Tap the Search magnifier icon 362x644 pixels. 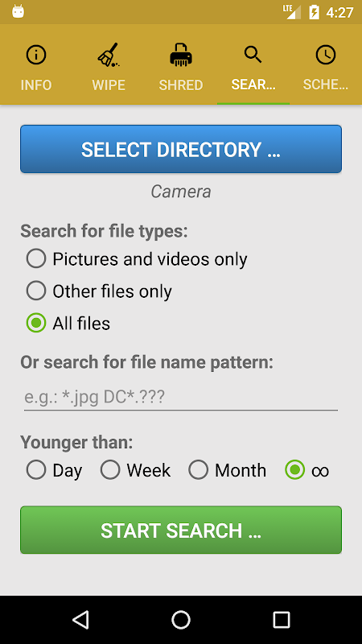pos(253,54)
